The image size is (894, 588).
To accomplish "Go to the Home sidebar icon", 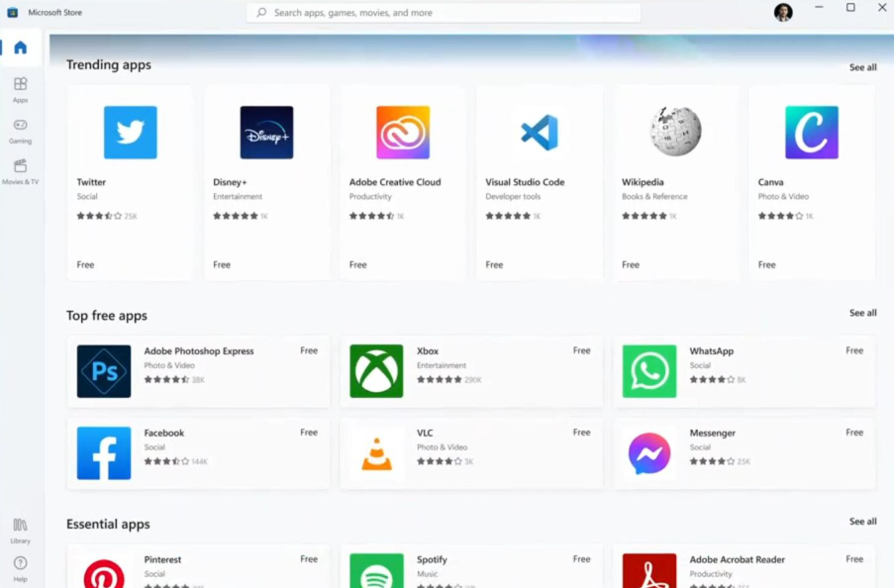I will 21,48.
